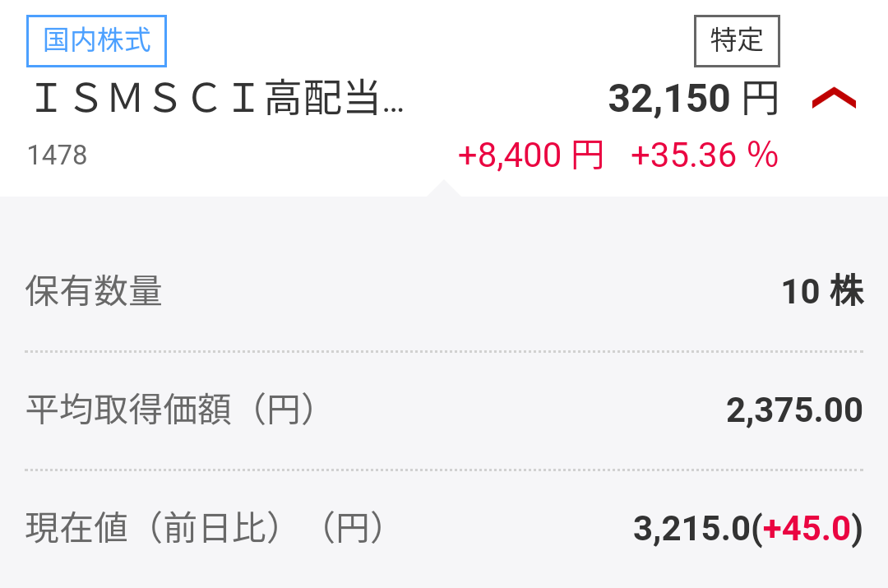Select the 特定 account type badge
Screen dimensions: 888x588
[737, 40]
